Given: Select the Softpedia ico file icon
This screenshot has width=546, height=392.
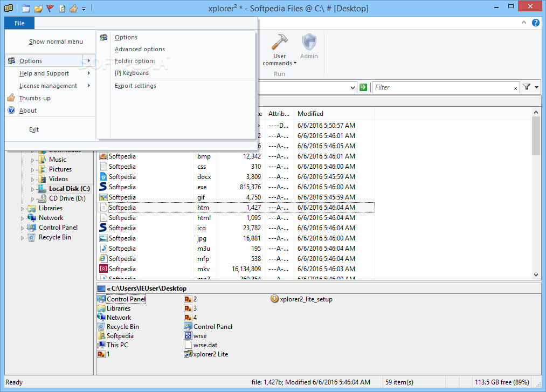Looking at the screenshot, I should pos(103,228).
